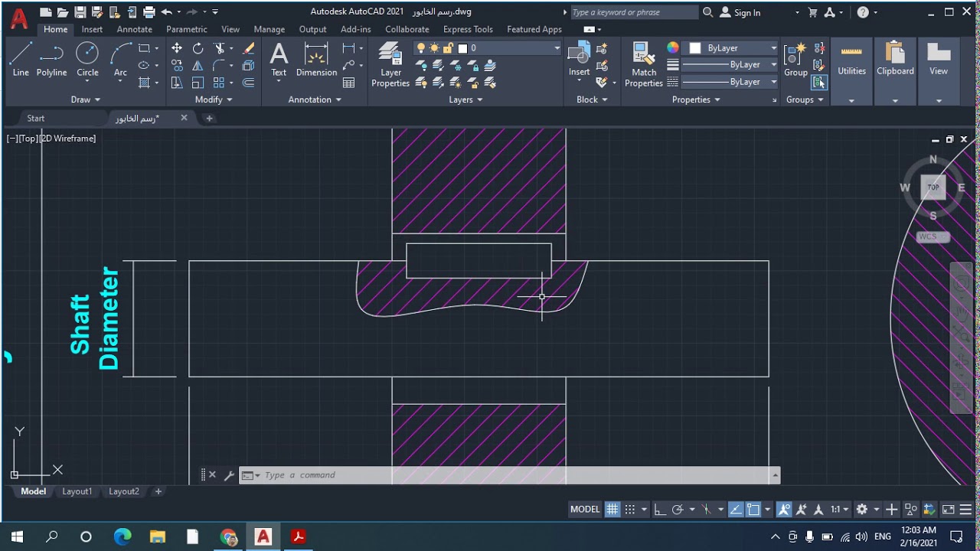Click the object color wheel icon

673,48
